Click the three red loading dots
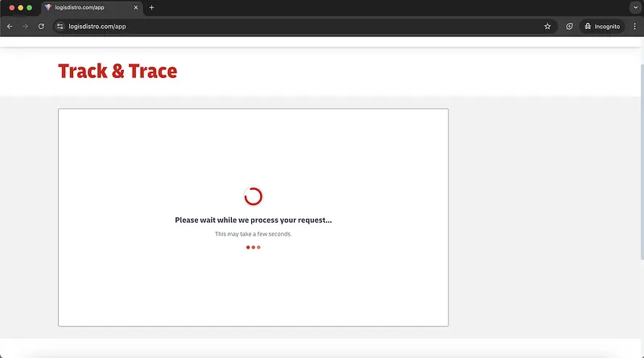The width and height of the screenshot is (644, 358). coord(254,247)
